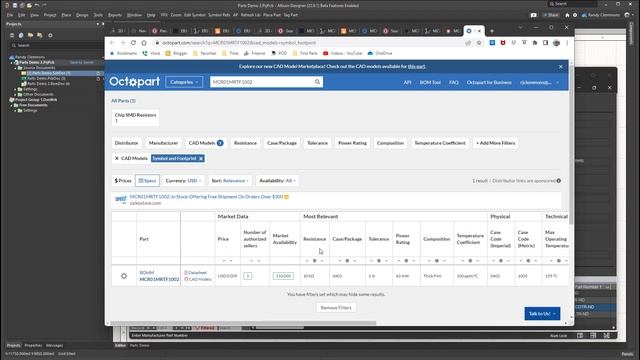Open the YouTube Videos bookmark
The width and height of the screenshot is (640, 360).
(342, 53)
